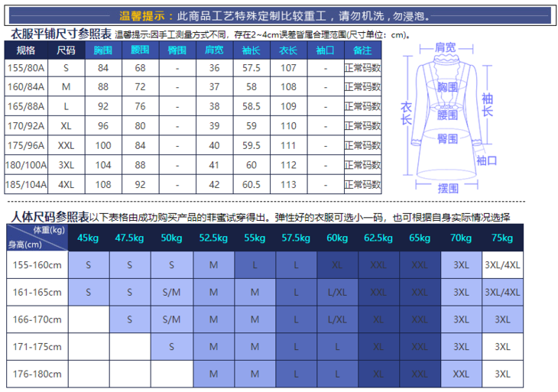Image resolution: width=558 pixels, height=392 pixels.
Task: Click the 155-160cm height row label
Action: click(x=37, y=265)
